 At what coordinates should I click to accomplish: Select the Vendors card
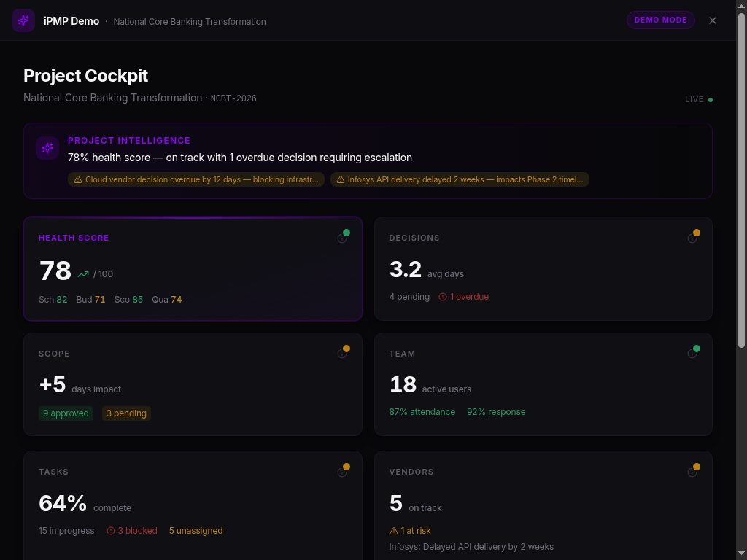point(543,505)
